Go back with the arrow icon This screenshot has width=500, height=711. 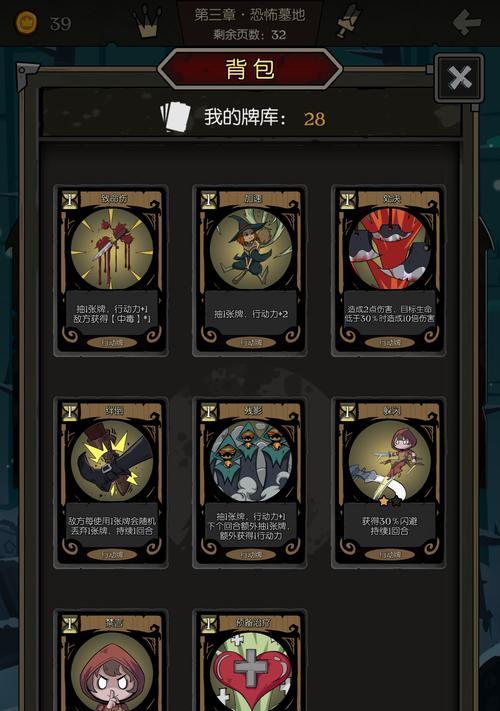466,21
